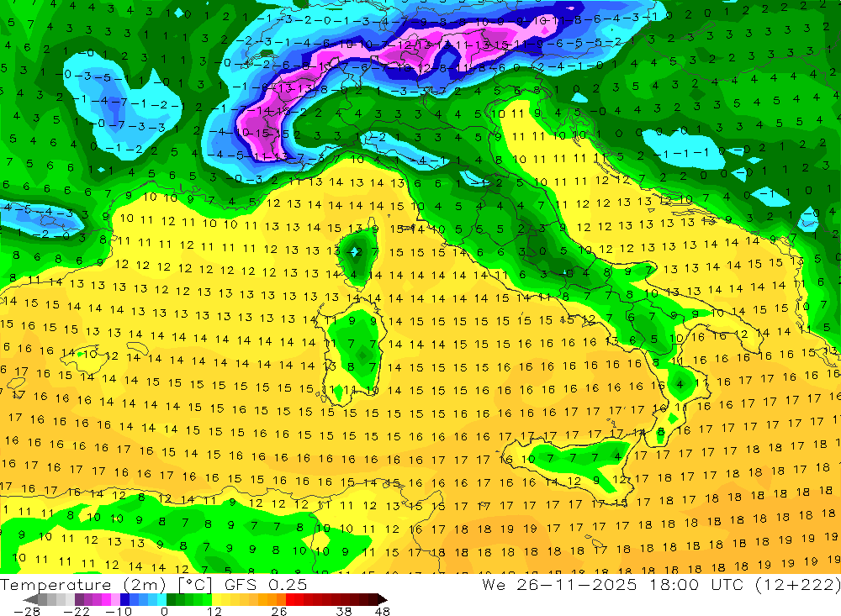Image resolution: width=841 pixels, height=616 pixels.
Task: Click the "18:00 UTC" time label
Action: click(x=696, y=584)
